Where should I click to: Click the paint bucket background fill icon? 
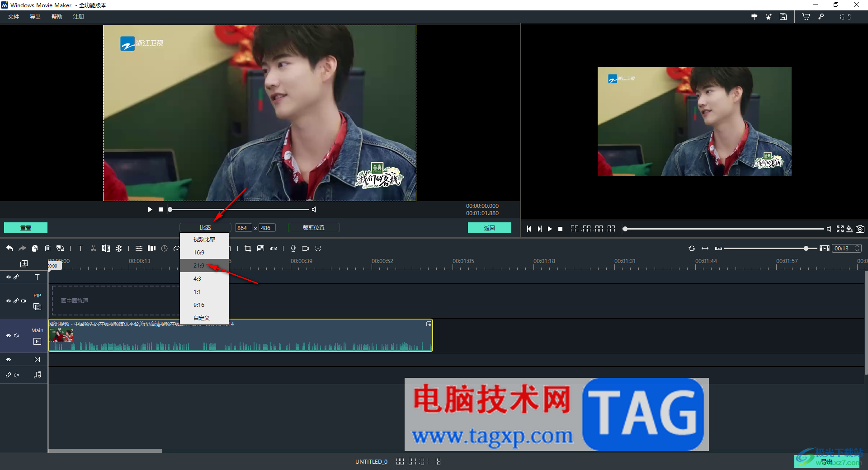click(x=850, y=229)
